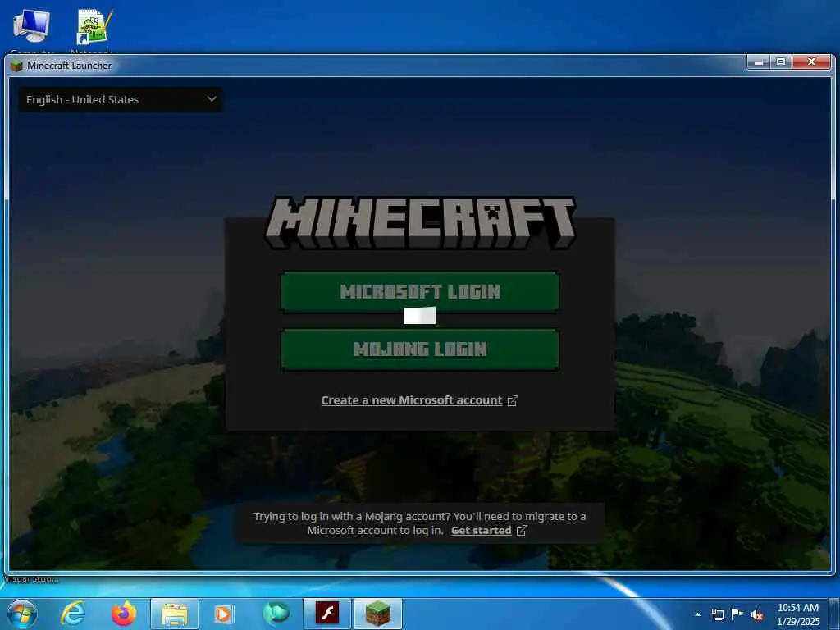Launch Firefox from the taskbar
This screenshot has width=840, height=630.
[x=123, y=614]
